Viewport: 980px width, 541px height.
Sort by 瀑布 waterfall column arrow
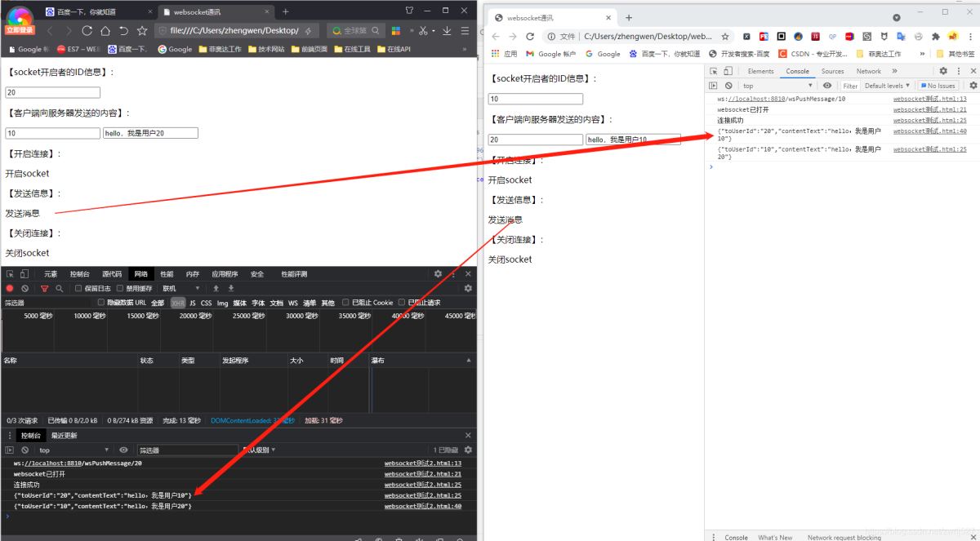tap(468, 360)
